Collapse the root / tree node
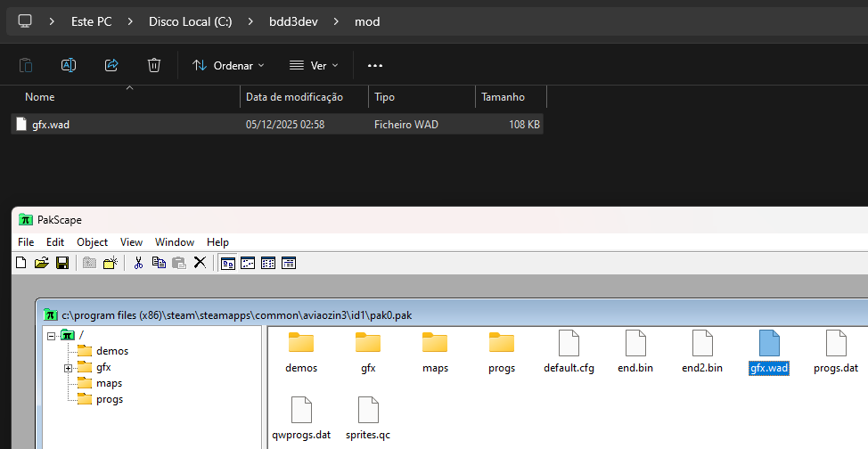 (52, 336)
